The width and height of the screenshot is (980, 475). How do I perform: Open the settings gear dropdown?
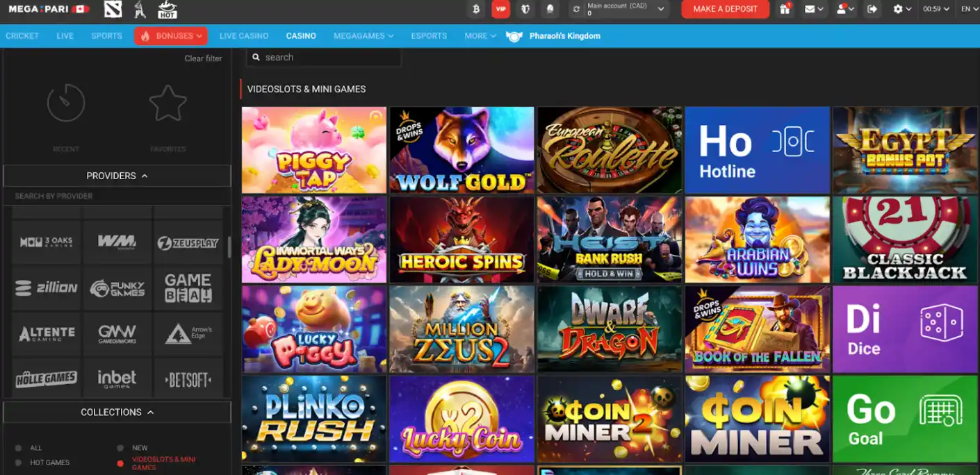[x=902, y=9]
